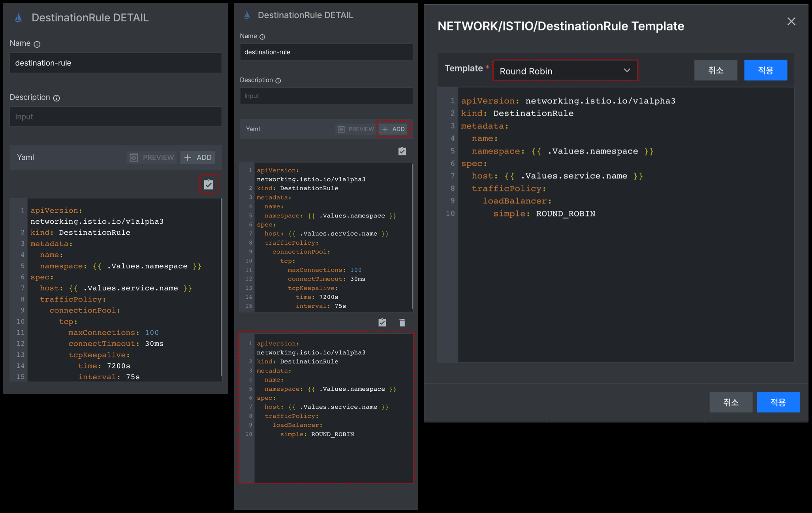Click the blue 적용 button at dialog bottom

pyautogui.click(x=778, y=402)
